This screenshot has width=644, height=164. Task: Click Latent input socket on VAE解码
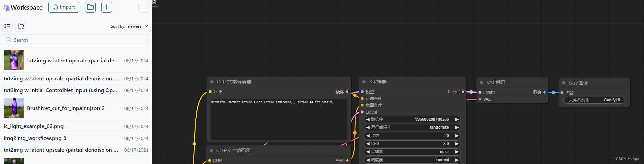(480, 93)
